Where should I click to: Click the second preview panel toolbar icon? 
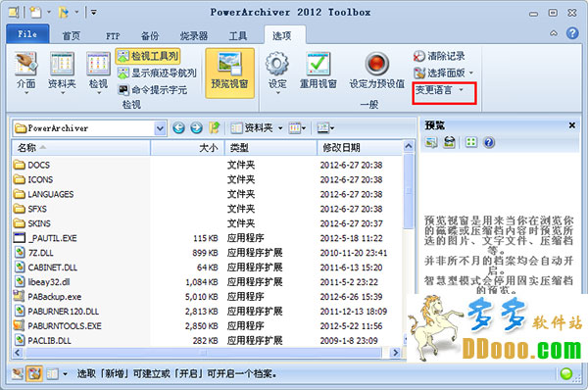pos(449,142)
